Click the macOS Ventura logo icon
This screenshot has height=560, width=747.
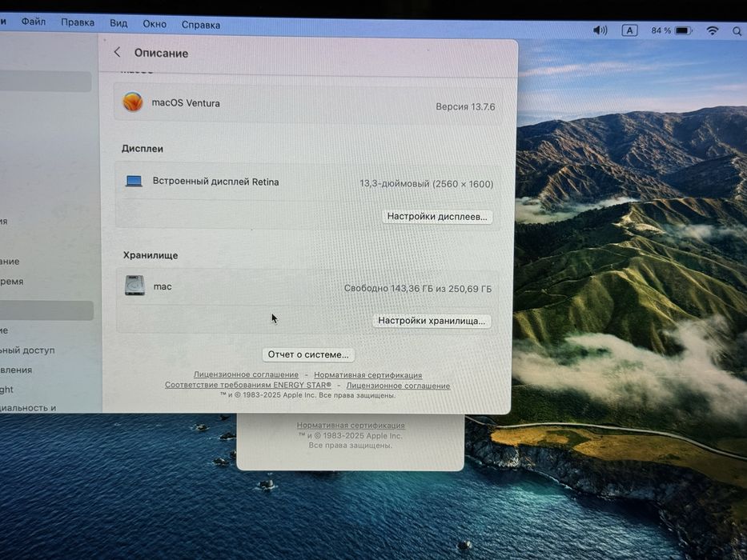[133, 102]
